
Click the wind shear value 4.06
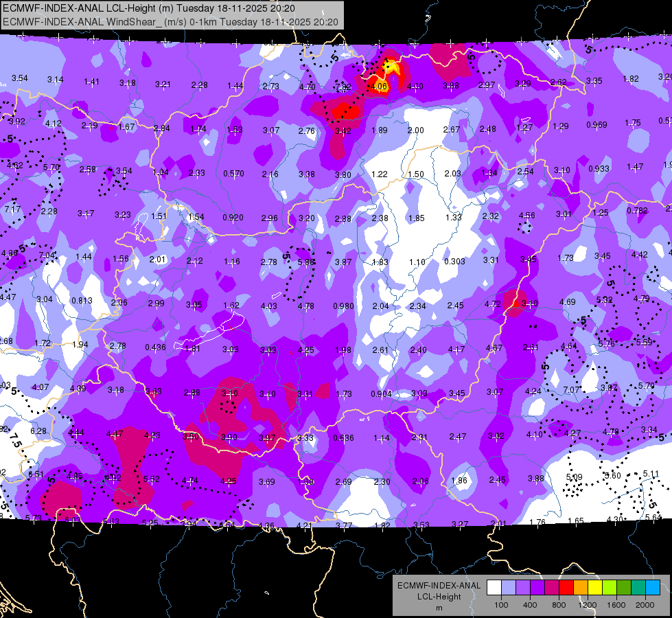(x=379, y=87)
